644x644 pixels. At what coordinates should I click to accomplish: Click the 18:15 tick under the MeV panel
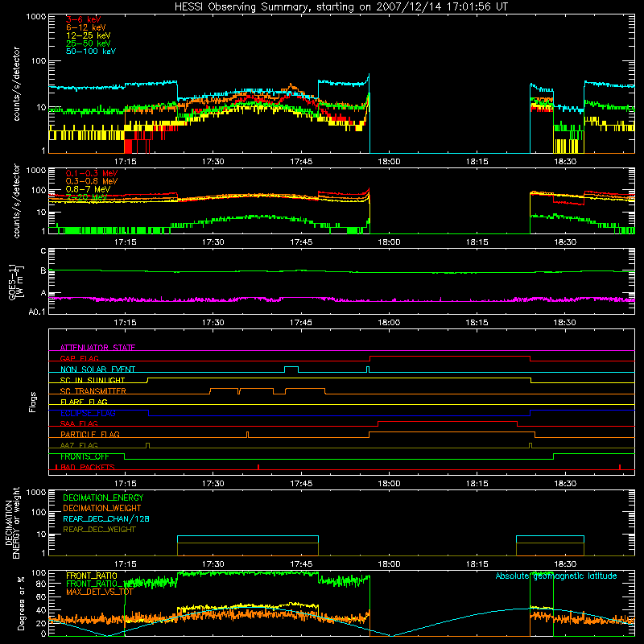tap(477, 242)
